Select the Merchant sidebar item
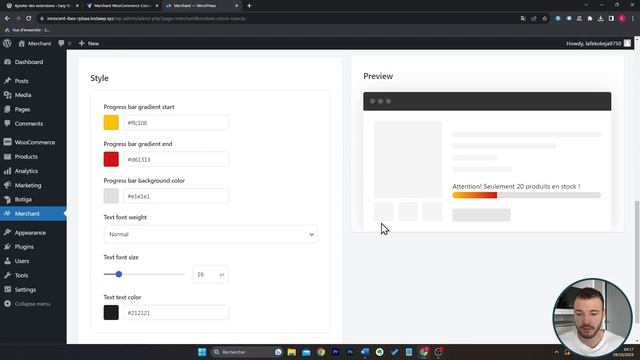This screenshot has width=640, height=360. coord(27,213)
